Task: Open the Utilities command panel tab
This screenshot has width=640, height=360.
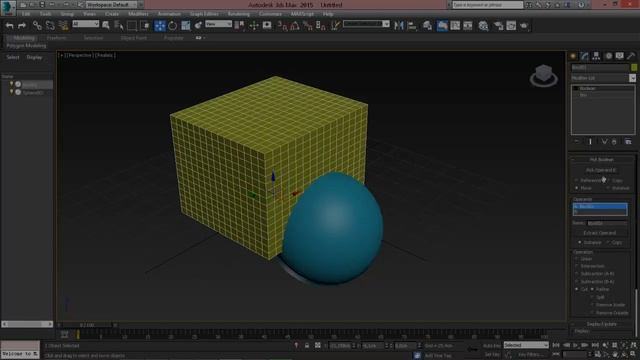Action: (631, 56)
